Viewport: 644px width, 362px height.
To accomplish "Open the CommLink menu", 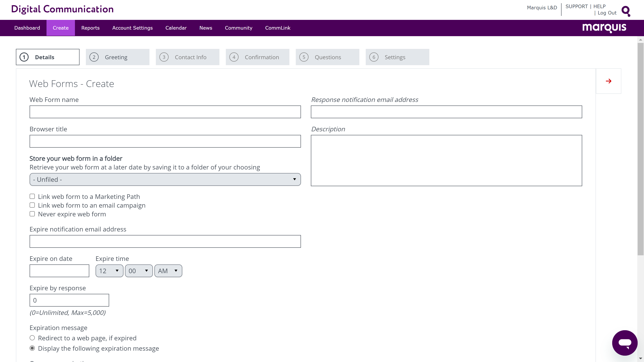I will pos(278,28).
